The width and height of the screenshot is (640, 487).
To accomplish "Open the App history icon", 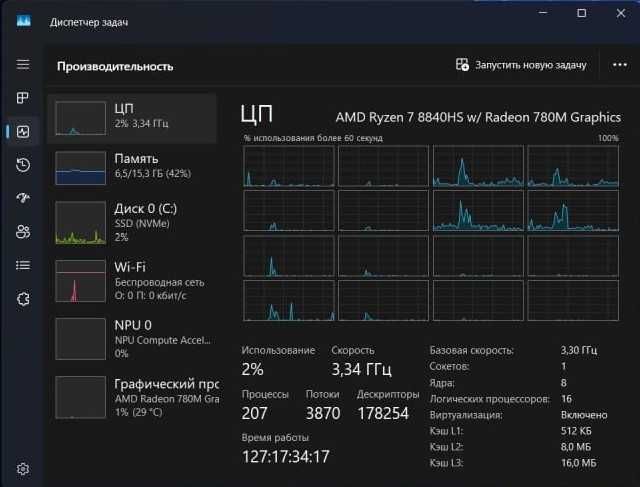I will click(x=23, y=165).
